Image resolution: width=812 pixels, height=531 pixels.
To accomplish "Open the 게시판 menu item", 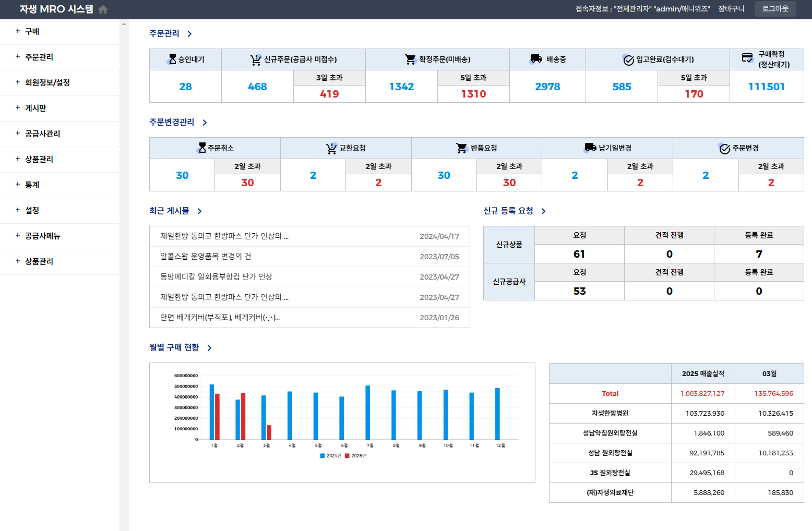I will tap(35, 108).
